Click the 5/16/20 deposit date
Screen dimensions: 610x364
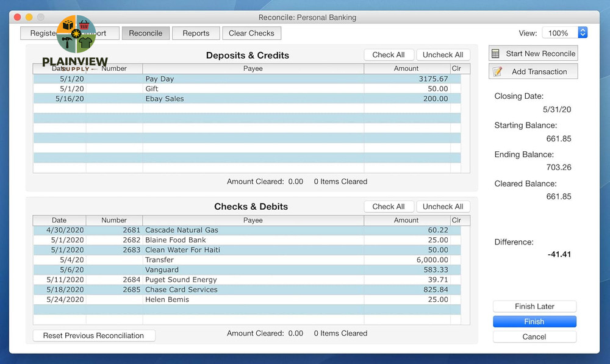[x=70, y=99]
